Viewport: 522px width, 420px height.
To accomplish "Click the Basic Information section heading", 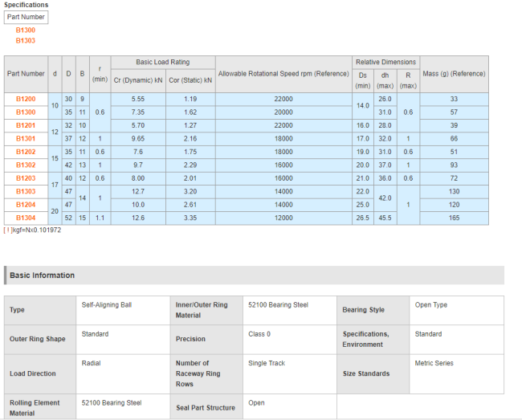I will pos(42,275).
